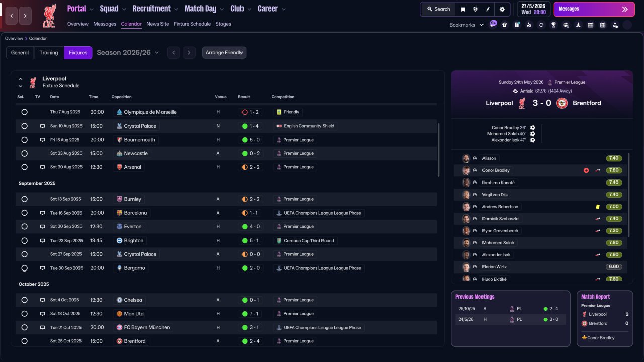The image size is (644, 362).
Task: Open the Stages sub-tab
Action: (x=223, y=24)
